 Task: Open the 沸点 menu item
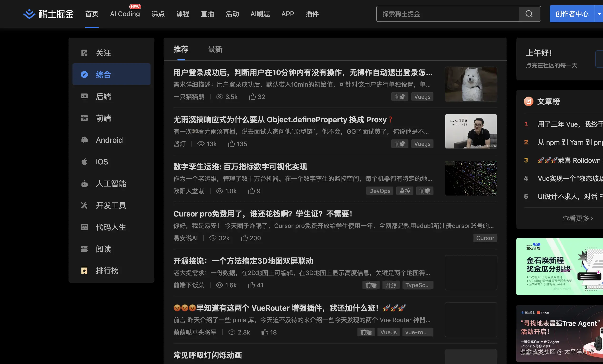(x=158, y=14)
